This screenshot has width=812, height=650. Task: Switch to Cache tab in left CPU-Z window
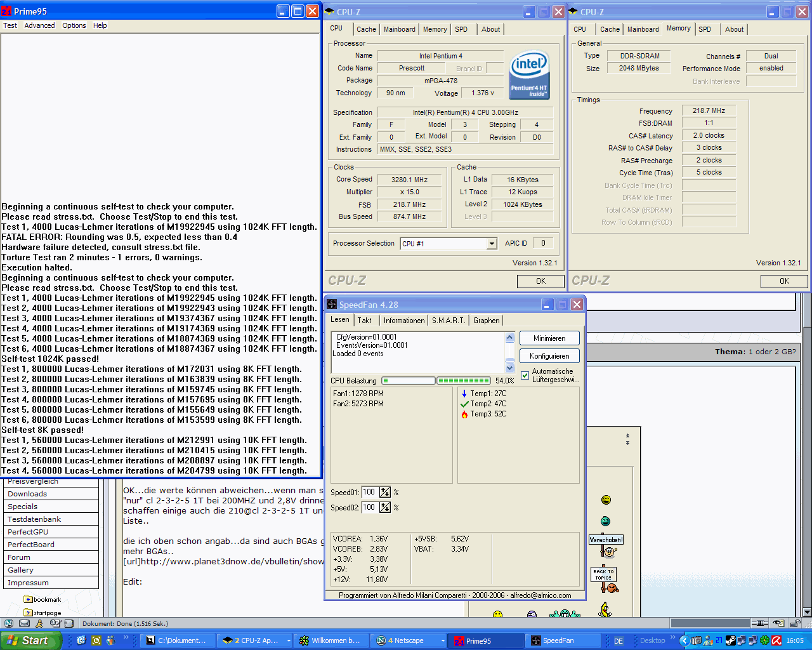366,29
